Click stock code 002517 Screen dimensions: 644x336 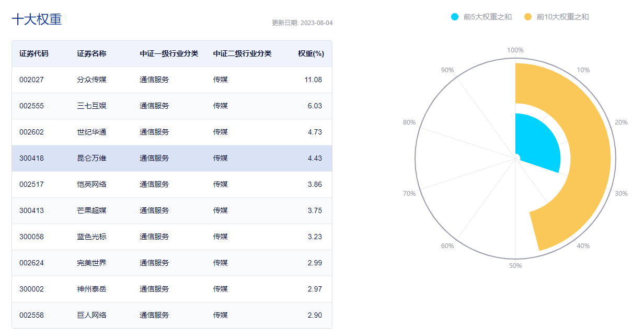pyautogui.click(x=32, y=184)
